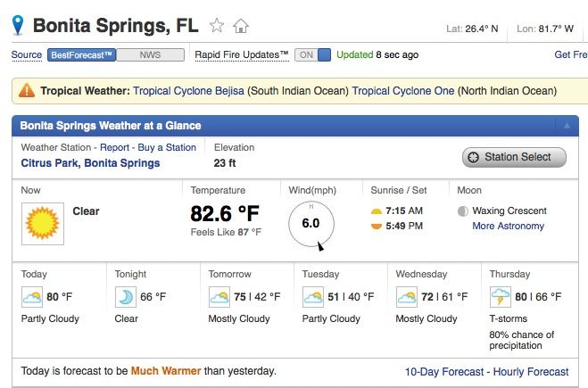Click the Waxing Crescent moon icon

[463, 211]
